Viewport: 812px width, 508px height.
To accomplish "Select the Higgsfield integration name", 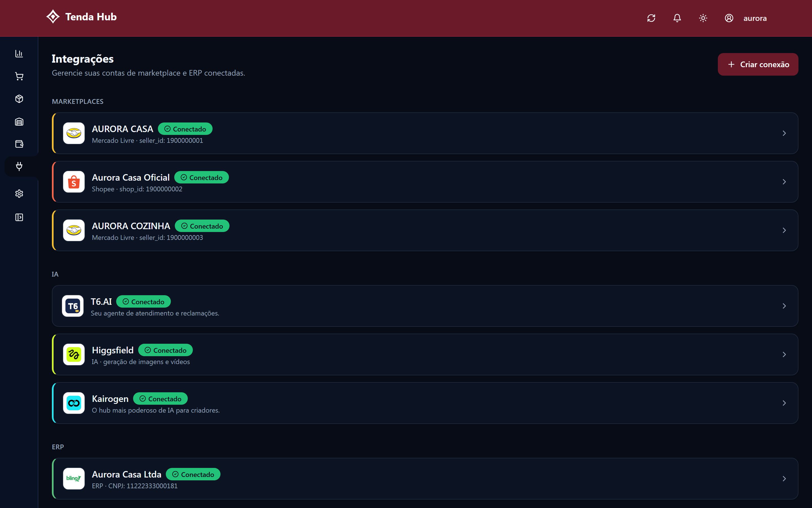I will click(113, 351).
